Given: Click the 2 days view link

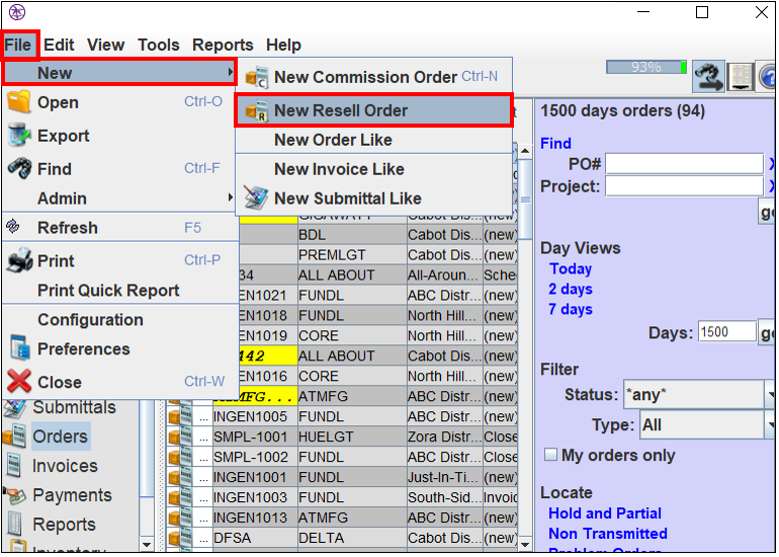Looking at the screenshot, I should point(570,289).
